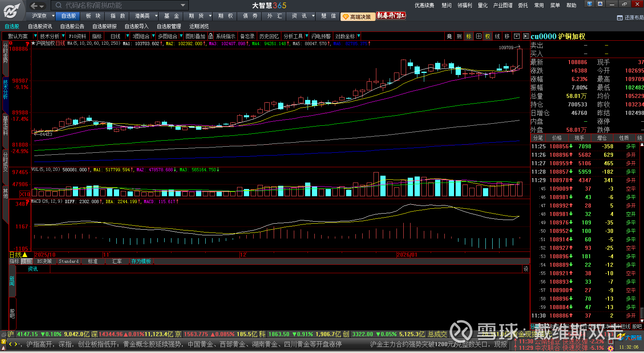Screen dimensions: 644x353
Task: Switch to the 指标 bottom tab
Action: click(x=14, y=262)
